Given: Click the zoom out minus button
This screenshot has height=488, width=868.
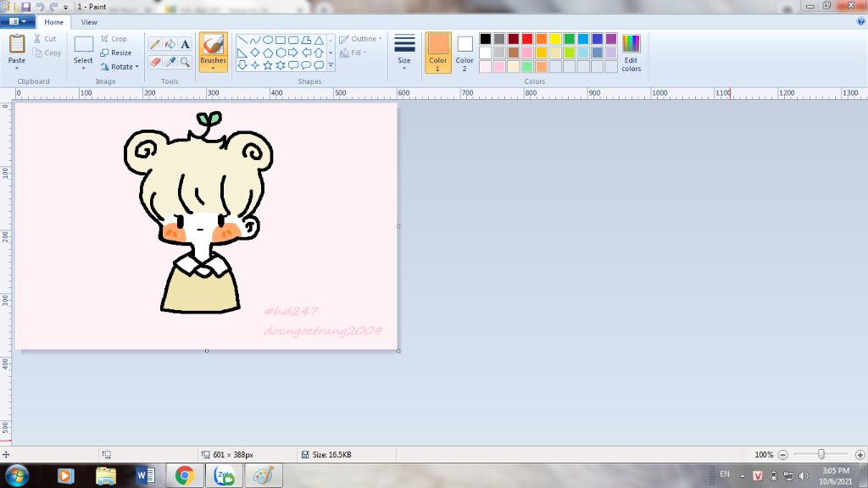Looking at the screenshot, I should 782,455.
